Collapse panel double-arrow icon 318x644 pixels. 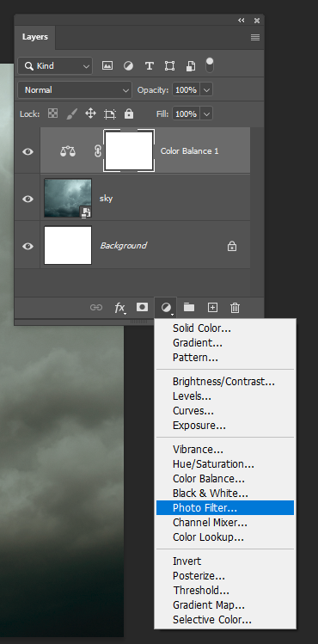pyautogui.click(x=242, y=20)
